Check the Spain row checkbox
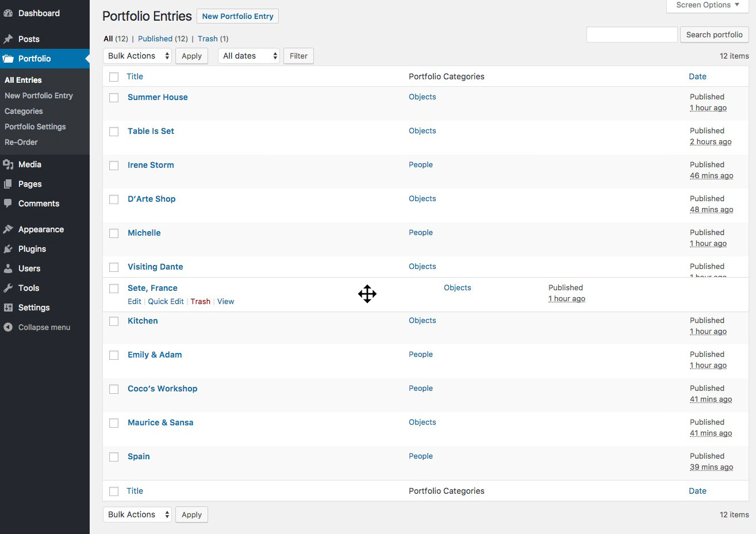756x534 pixels. click(x=114, y=457)
